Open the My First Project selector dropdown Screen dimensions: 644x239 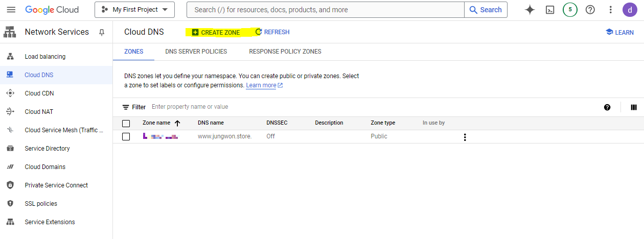[x=134, y=10]
